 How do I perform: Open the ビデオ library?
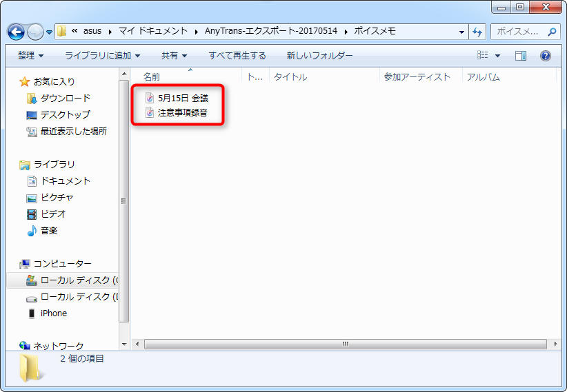[x=53, y=214]
